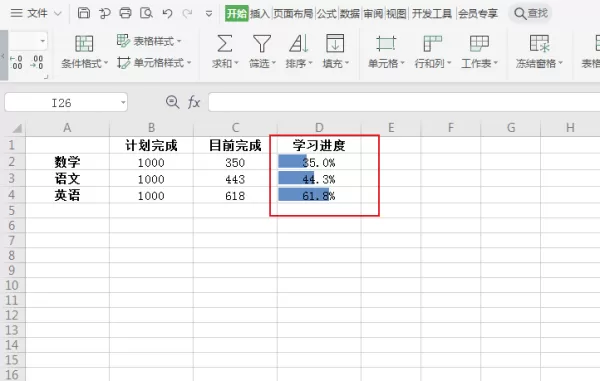Click the 筛选 filter icon

point(262,44)
